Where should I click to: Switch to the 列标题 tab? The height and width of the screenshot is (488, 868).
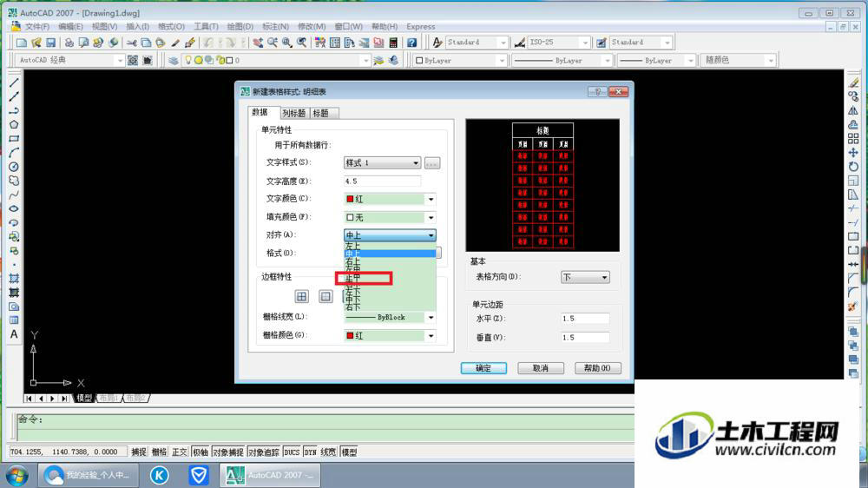[x=293, y=113]
